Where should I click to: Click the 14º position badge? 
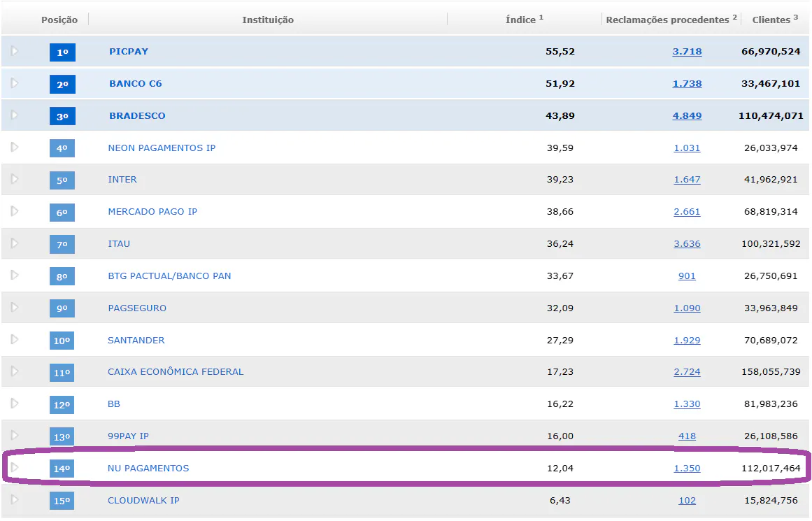(x=62, y=469)
